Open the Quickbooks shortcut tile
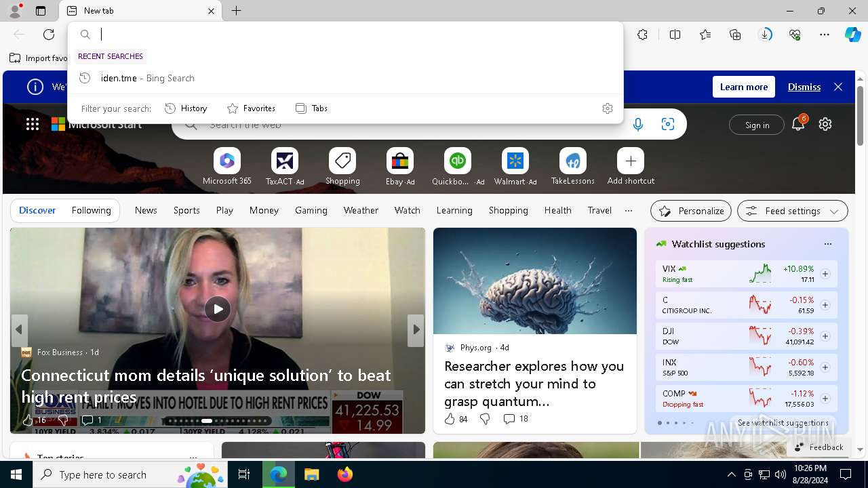The width and height of the screenshot is (868, 488). tap(458, 167)
